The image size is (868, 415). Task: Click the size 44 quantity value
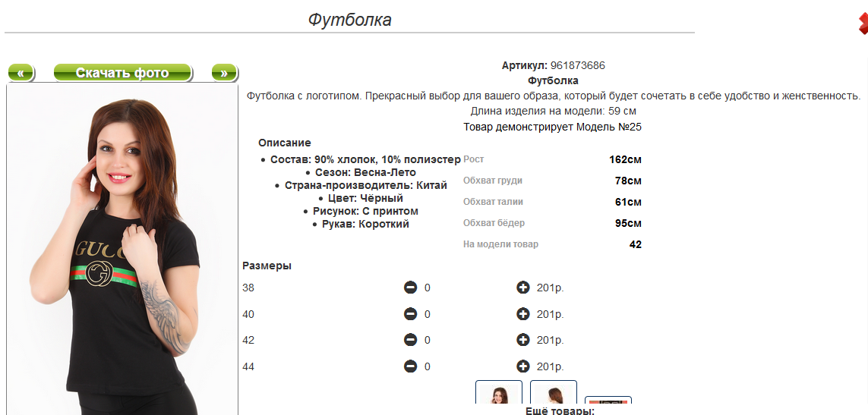click(x=428, y=366)
